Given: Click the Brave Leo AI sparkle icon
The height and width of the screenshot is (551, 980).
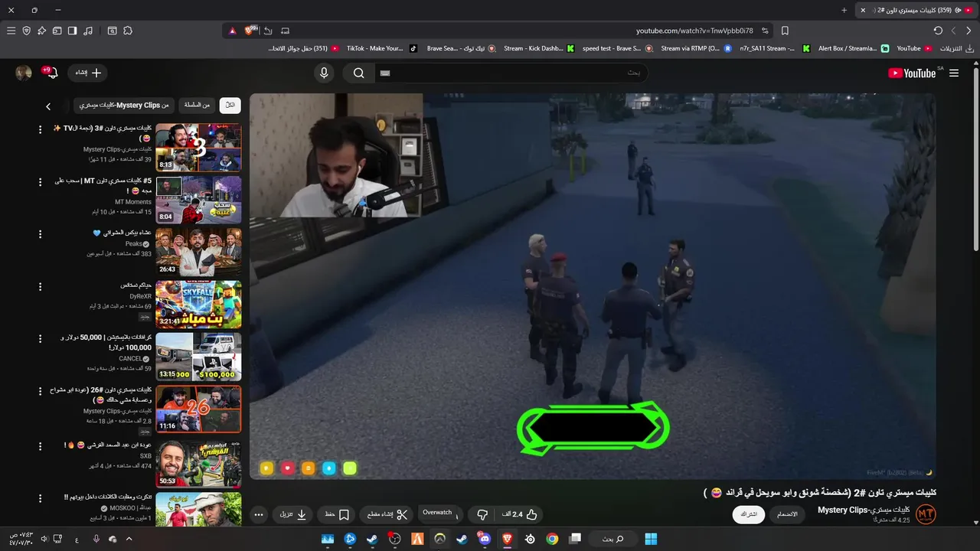Looking at the screenshot, I should coord(41,31).
